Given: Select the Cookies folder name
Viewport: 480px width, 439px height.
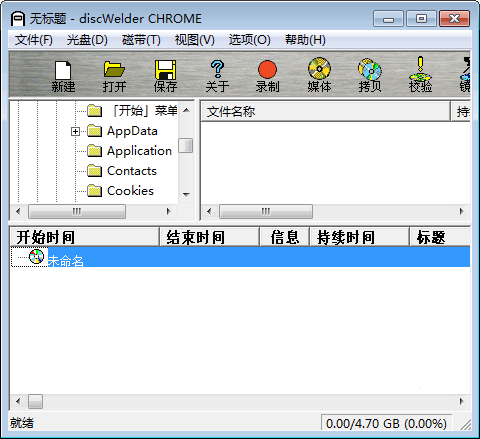Looking at the screenshot, I should [130, 191].
